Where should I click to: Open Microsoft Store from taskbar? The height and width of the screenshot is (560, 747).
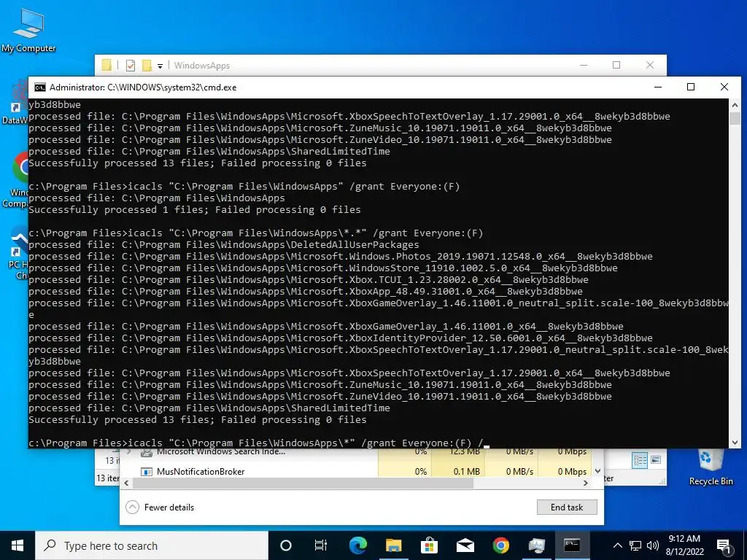(x=429, y=545)
